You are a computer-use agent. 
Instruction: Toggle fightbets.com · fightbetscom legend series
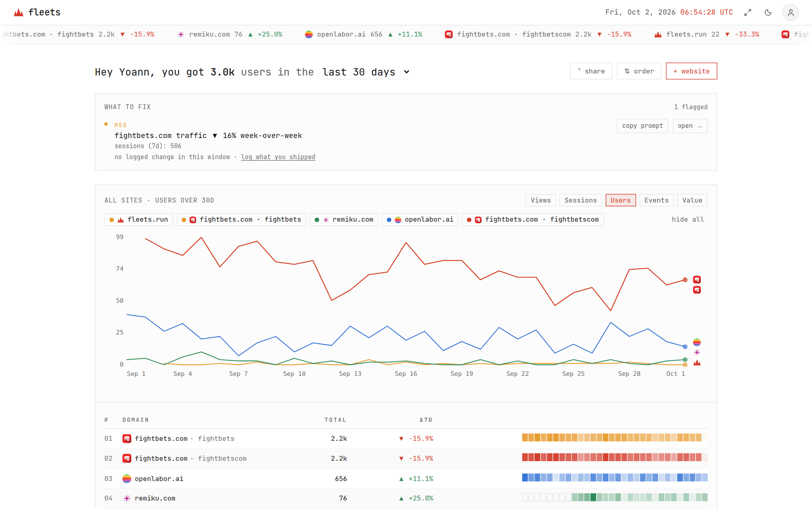(533, 220)
